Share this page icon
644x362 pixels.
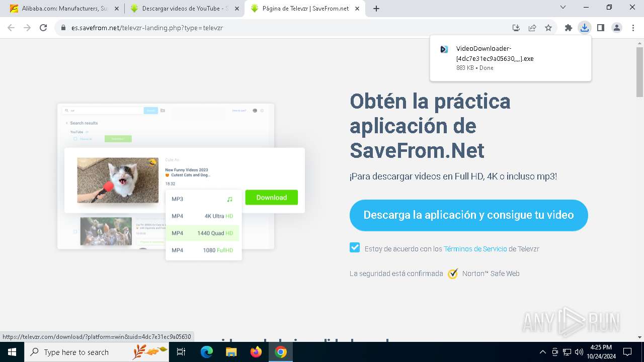point(532,28)
